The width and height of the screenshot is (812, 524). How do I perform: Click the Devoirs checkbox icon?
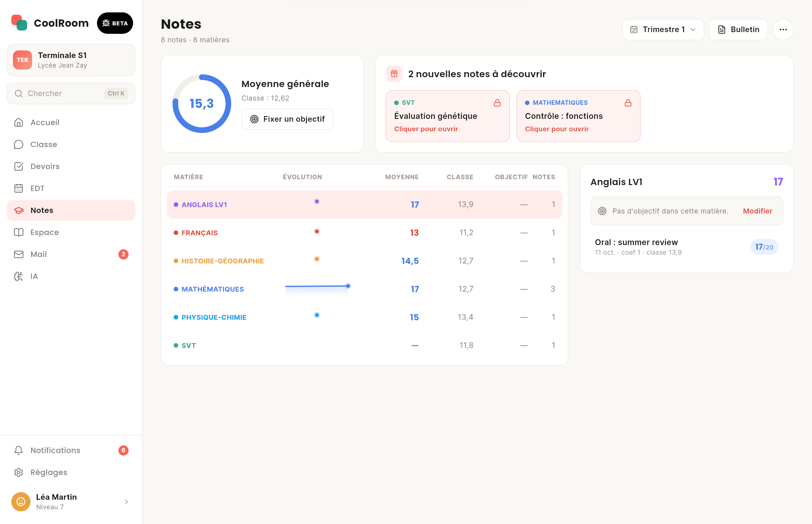click(19, 166)
